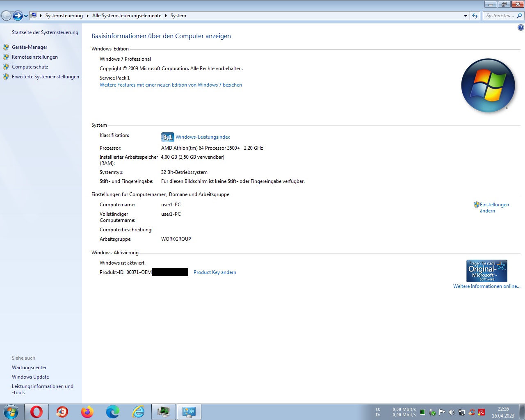Click the Windows-Leistungsindex link

click(203, 137)
